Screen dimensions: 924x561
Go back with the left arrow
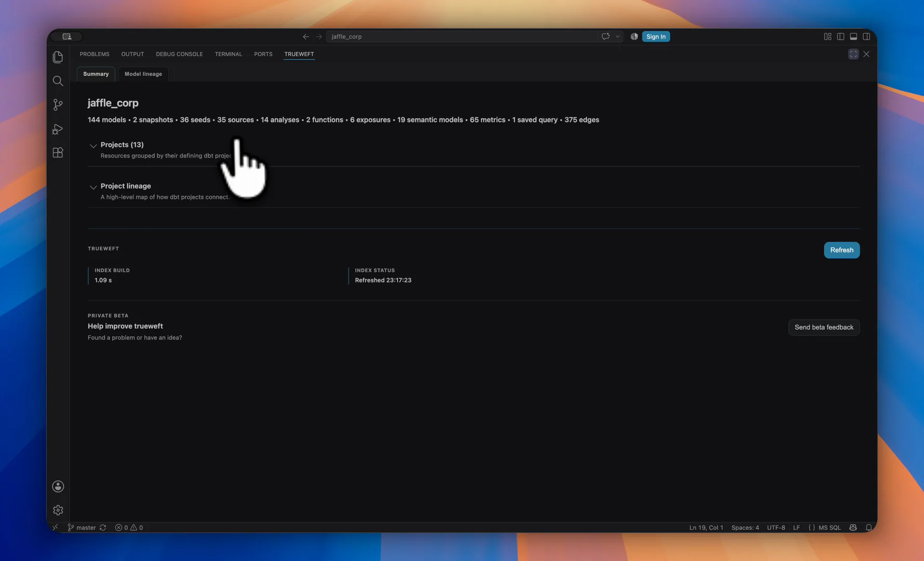pyautogui.click(x=306, y=36)
